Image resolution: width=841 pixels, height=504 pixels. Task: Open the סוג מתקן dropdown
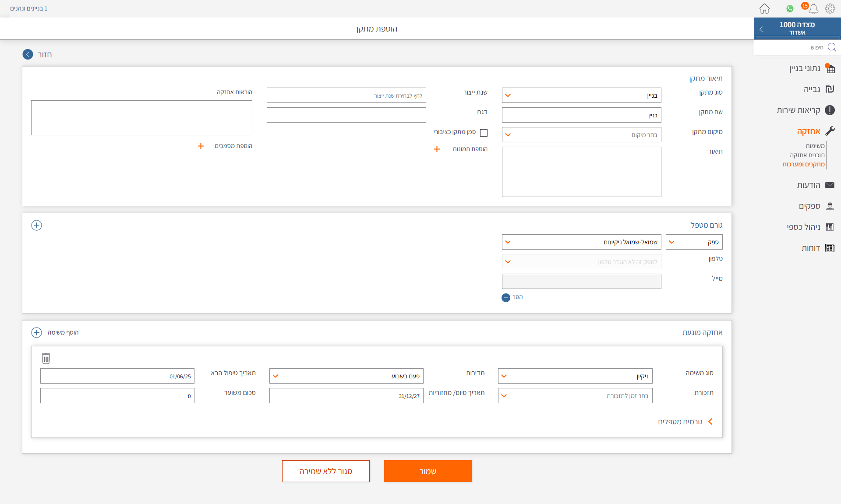pyautogui.click(x=581, y=95)
